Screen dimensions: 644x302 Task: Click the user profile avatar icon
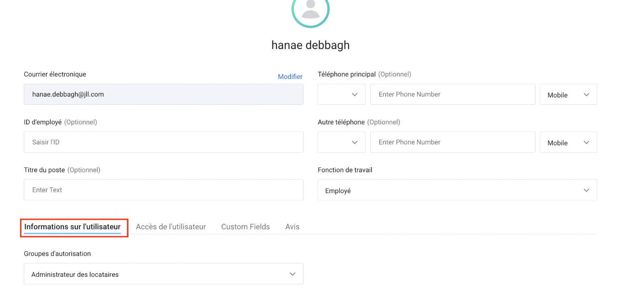coord(310,11)
